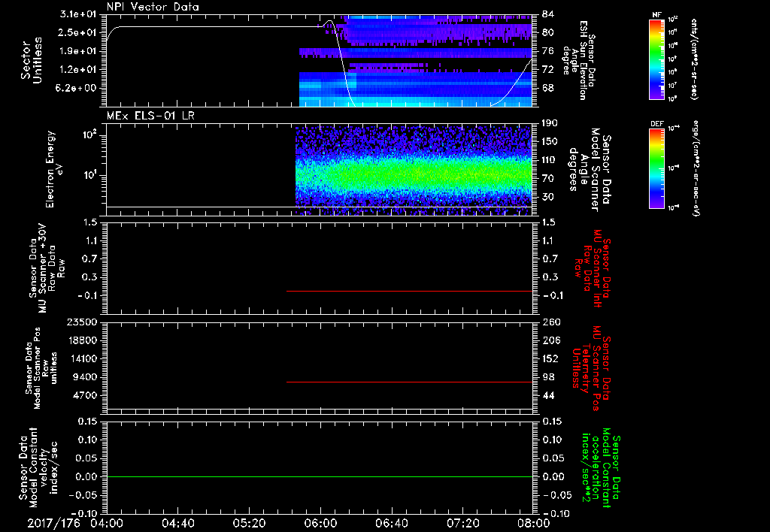
Task: Click the '2017/176' date label
Action: tap(53, 523)
